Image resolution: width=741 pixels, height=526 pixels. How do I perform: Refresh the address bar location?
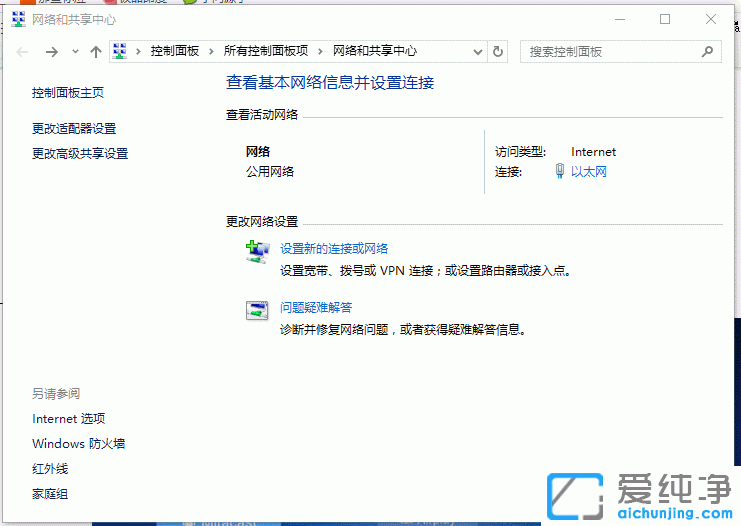click(499, 52)
